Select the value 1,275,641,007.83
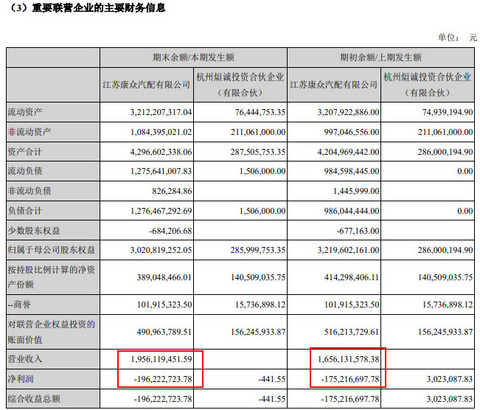480x410 pixels. point(161,171)
